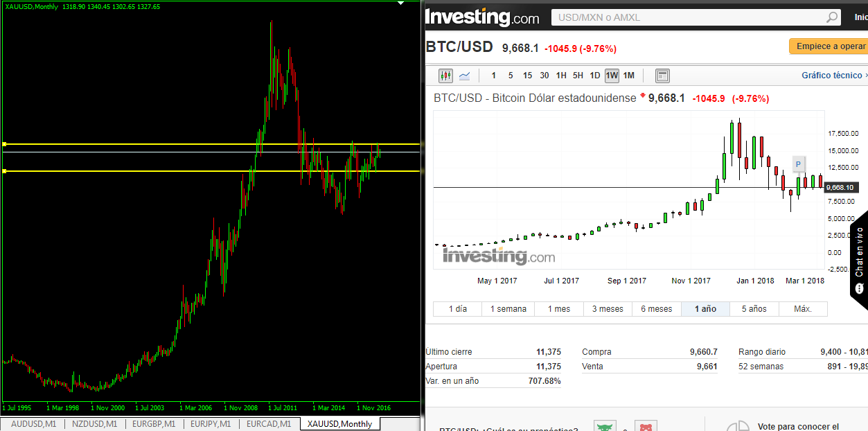This screenshot has height=431, width=868.
Task: Click XAUUSD,Monthly header text on chart
Action: tap(31, 6)
